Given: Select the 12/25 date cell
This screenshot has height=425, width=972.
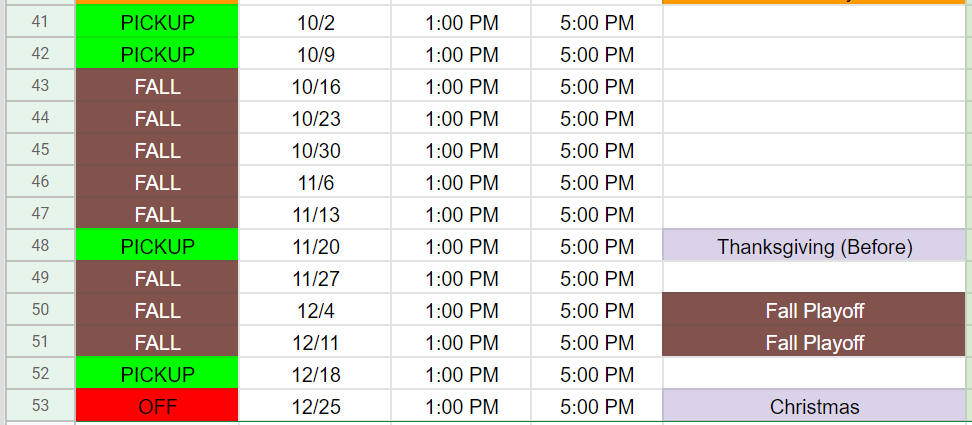Looking at the screenshot, I should coord(316,406).
